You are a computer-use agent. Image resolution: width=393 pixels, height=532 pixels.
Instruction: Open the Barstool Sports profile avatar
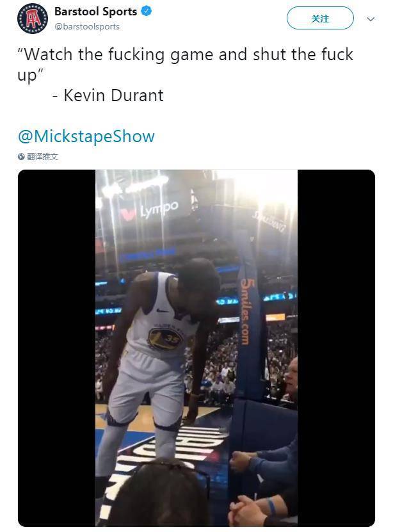point(33,19)
